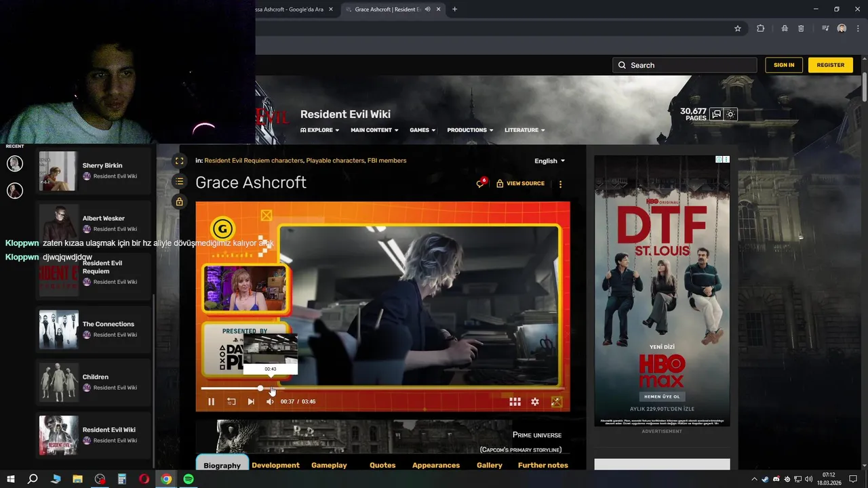
Task: Open the Chrome profile avatar
Action: (x=842, y=28)
